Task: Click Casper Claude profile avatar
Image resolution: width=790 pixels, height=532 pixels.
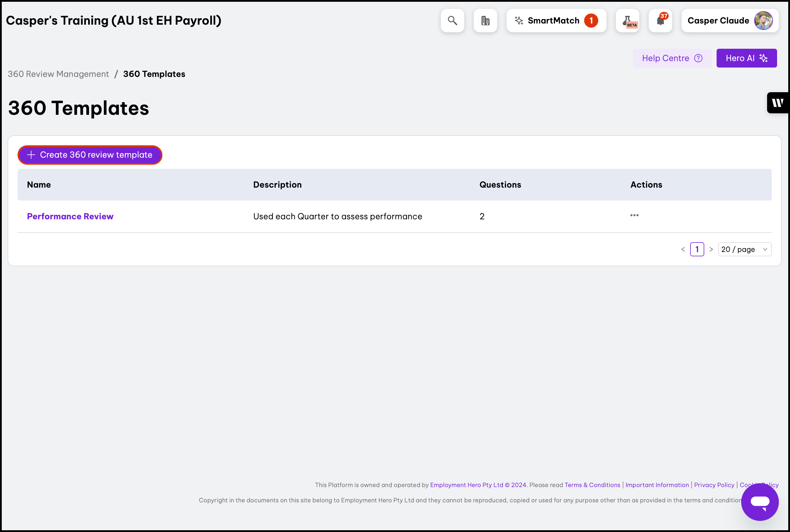Action: [763, 21]
